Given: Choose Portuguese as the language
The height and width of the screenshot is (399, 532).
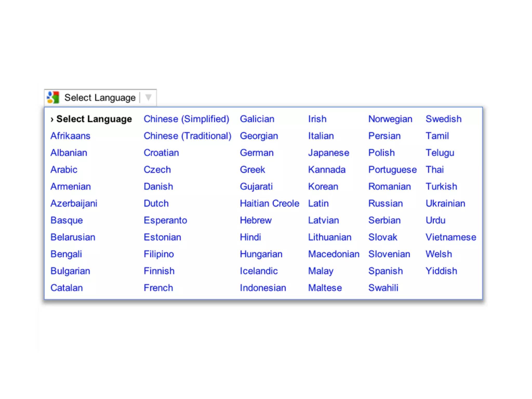Looking at the screenshot, I should click(393, 170).
